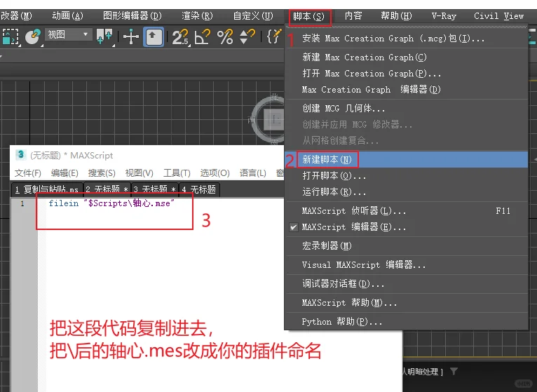537x392 pixels.
Task: Open MAXScript 帮助(M)
Action: coord(406,302)
